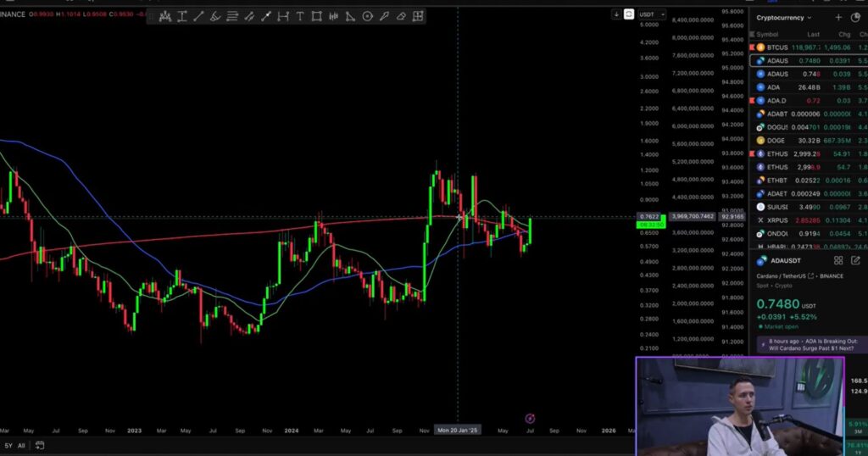
Task: Open the layout grid icon in toolbar
Action: [418, 16]
